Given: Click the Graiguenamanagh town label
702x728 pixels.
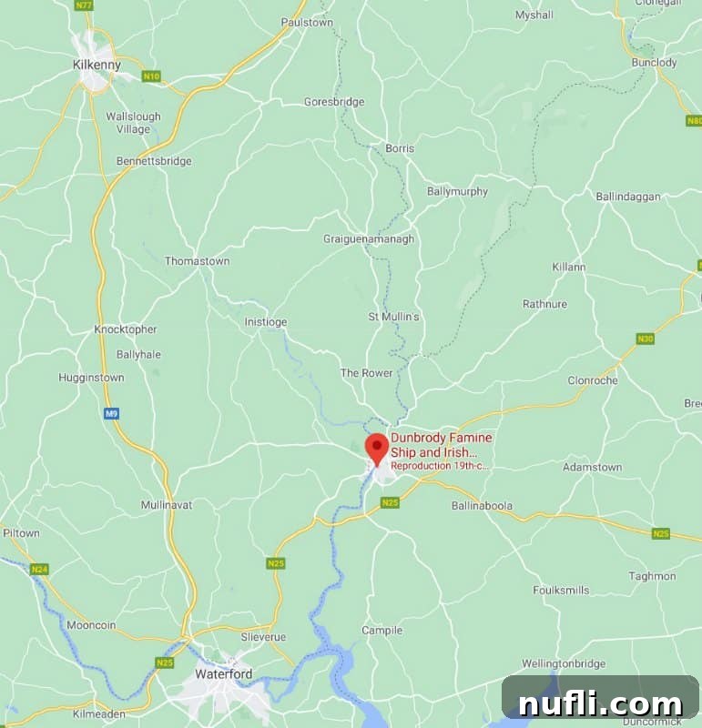Looking at the screenshot, I should click(369, 239).
